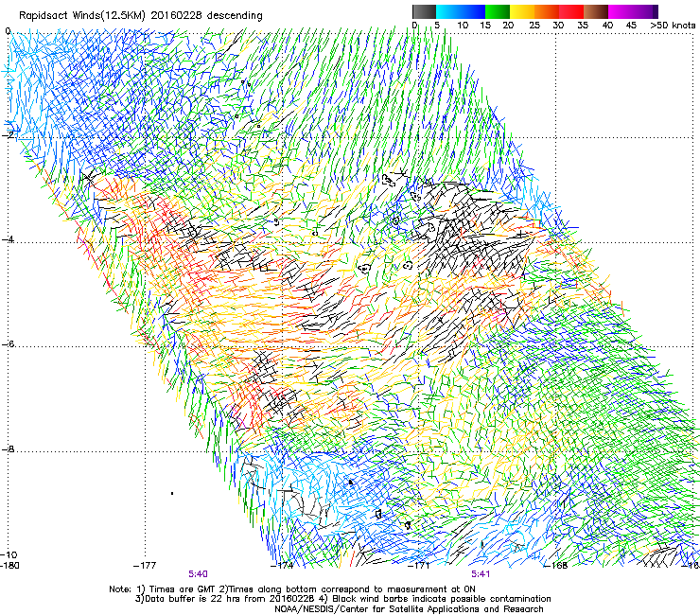The width and height of the screenshot is (700, 615).
Task: Click the magenta 40-45 knots legend swatch
Action: 621,11
